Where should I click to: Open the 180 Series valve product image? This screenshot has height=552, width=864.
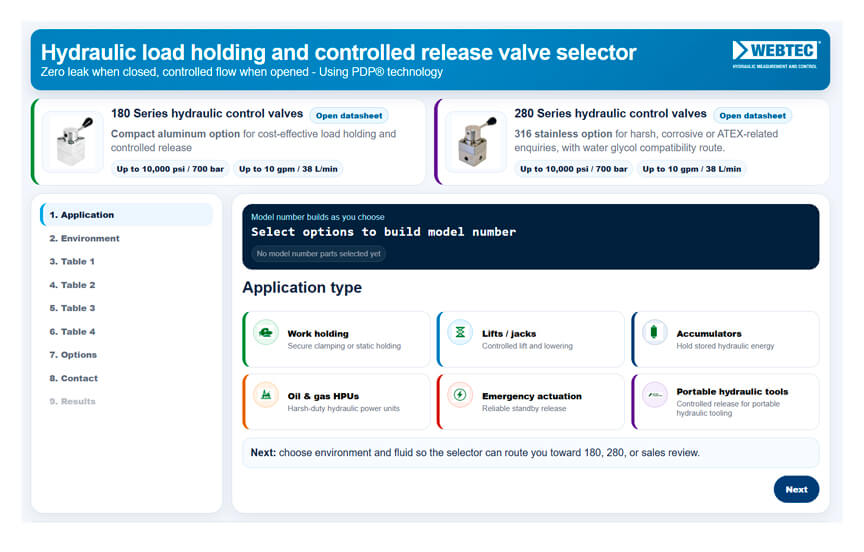click(73, 142)
